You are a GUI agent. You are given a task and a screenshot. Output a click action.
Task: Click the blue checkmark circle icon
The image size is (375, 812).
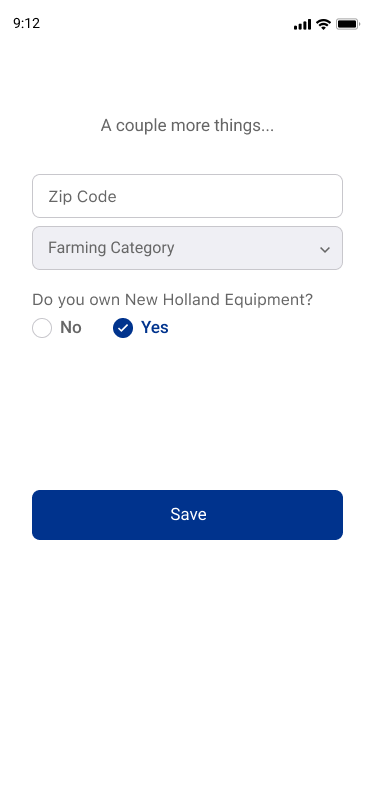pyautogui.click(x=123, y=328)
